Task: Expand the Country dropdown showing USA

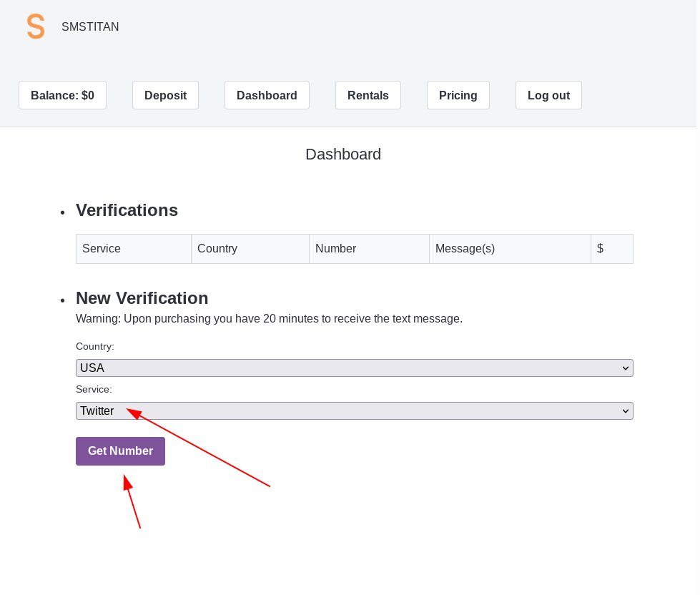Action: pyautogui.click(x=355, y=368)
